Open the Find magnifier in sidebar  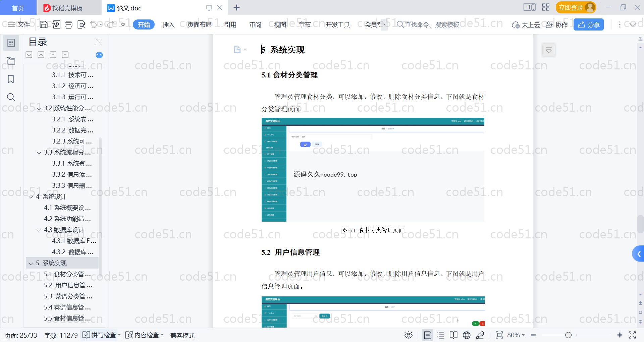click(x=11, y=97)
